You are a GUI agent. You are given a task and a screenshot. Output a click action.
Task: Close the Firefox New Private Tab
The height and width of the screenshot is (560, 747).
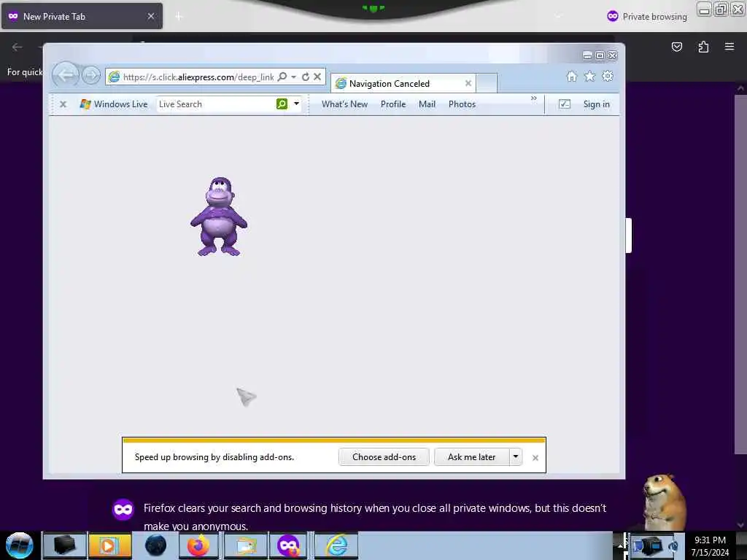point(151,16)
